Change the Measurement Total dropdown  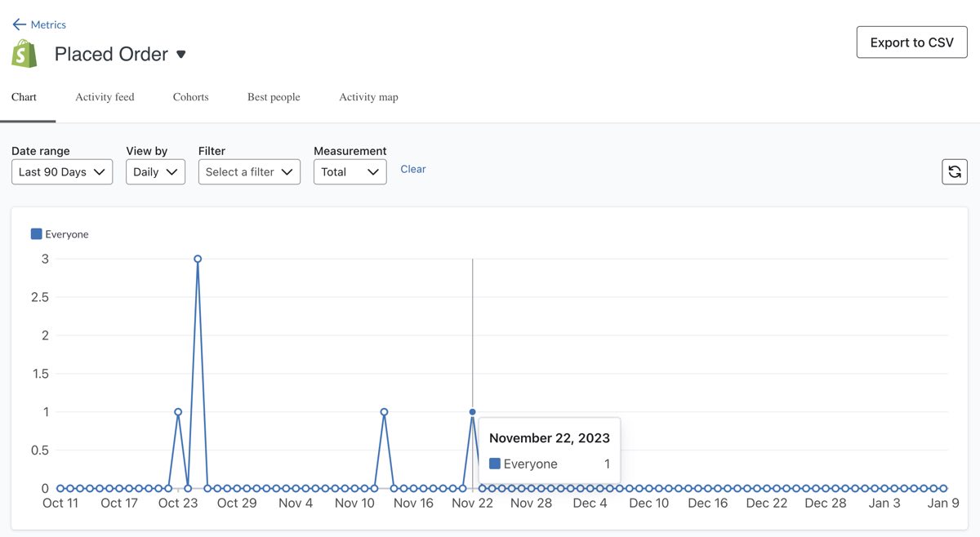(x=350, y=171)
